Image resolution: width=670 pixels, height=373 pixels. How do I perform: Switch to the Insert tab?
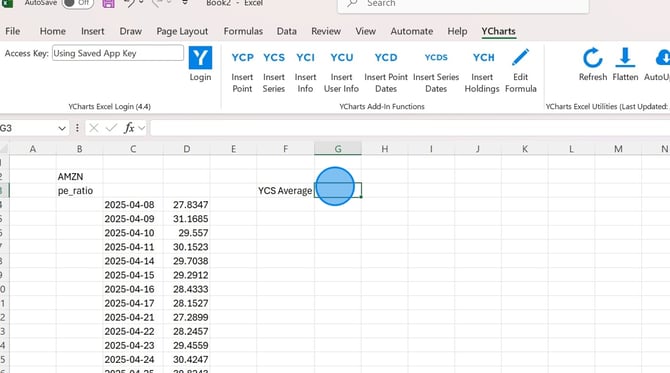click(92, 31)
